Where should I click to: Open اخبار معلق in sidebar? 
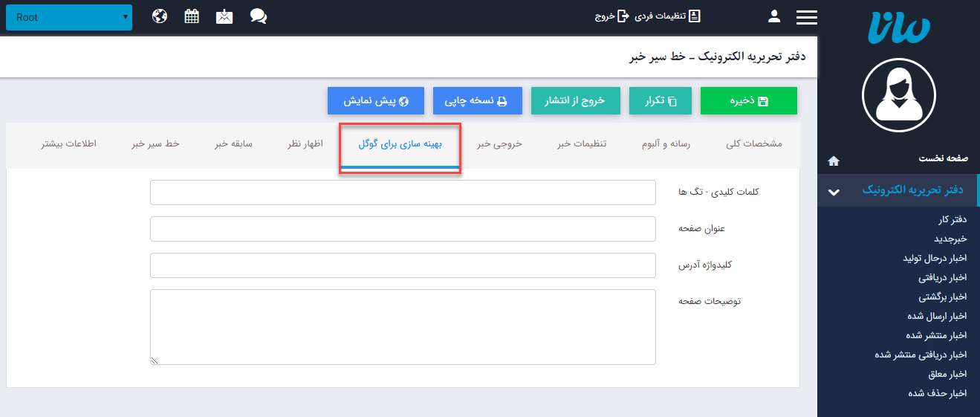(x=947, y=374)
